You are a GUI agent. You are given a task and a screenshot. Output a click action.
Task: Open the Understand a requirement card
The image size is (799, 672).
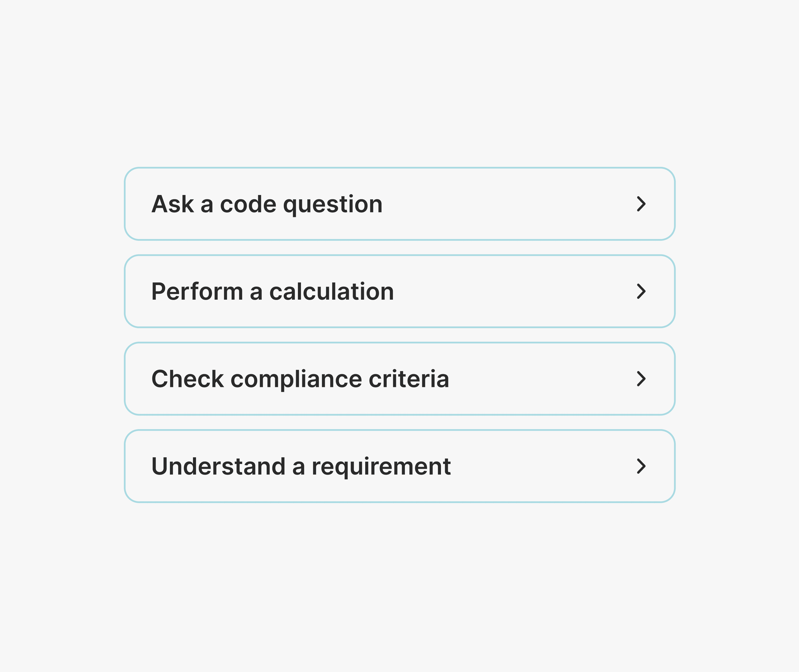(399, 466)
